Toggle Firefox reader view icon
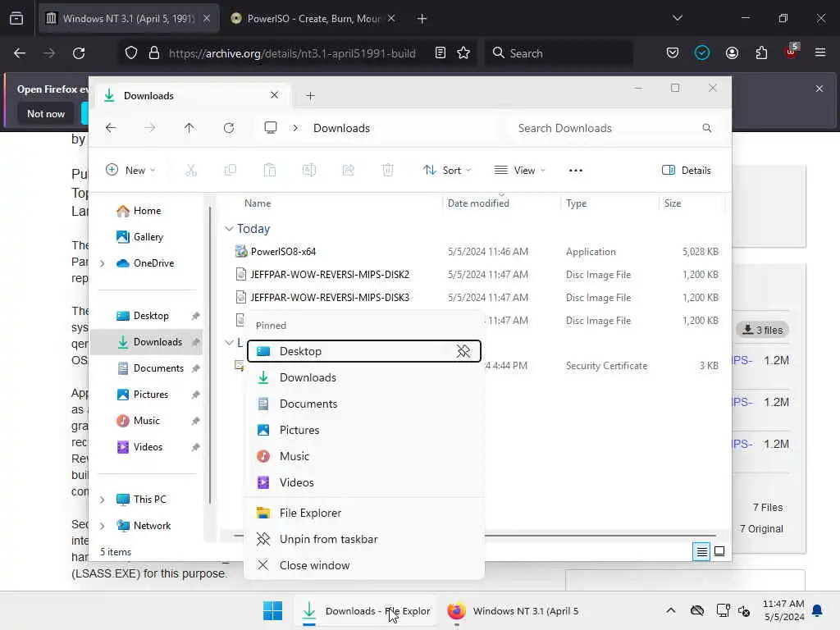Screen dimensions: 840x630 pos(441,53)
